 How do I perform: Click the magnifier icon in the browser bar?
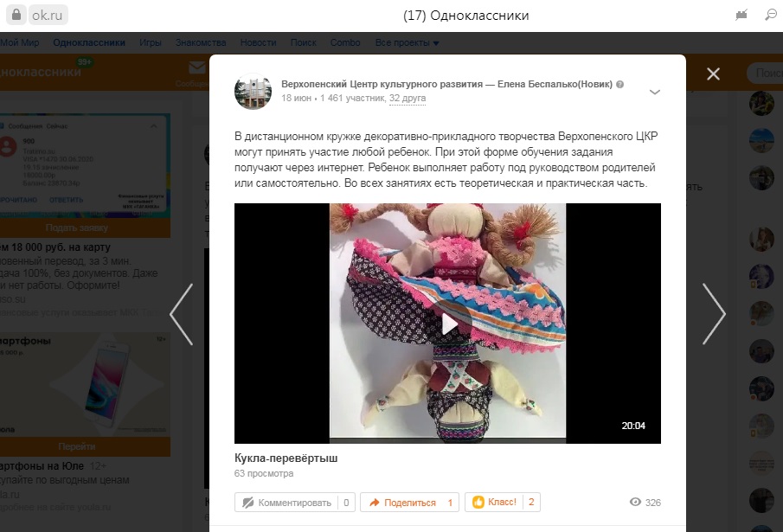[x=771, y=15]
